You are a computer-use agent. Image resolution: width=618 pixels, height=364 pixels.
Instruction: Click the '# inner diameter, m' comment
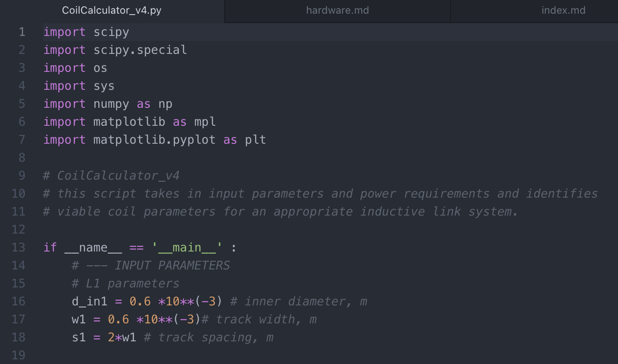tap(299, 302)
